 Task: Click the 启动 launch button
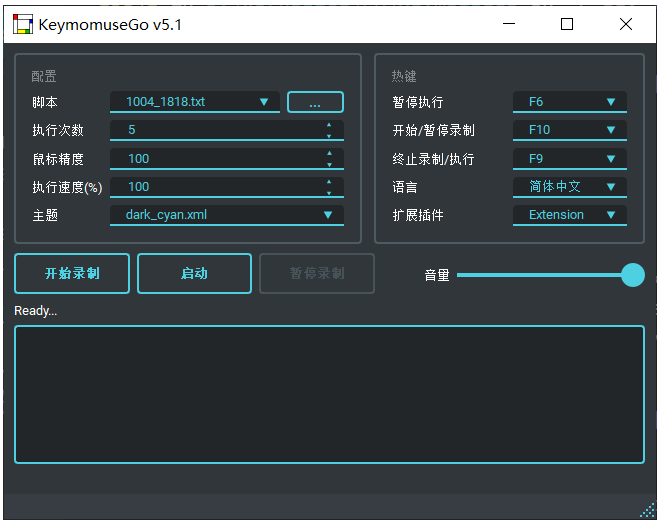(x=194, y=274)
